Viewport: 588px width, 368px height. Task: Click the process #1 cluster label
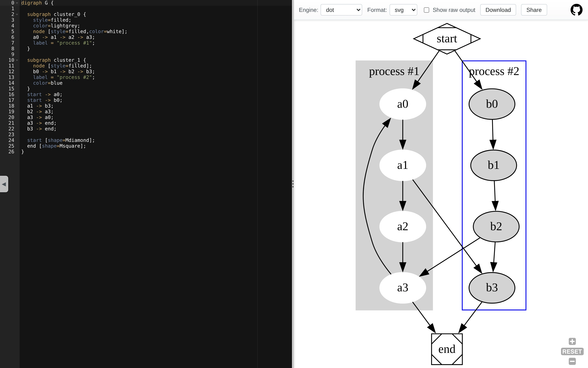point(394,71)
